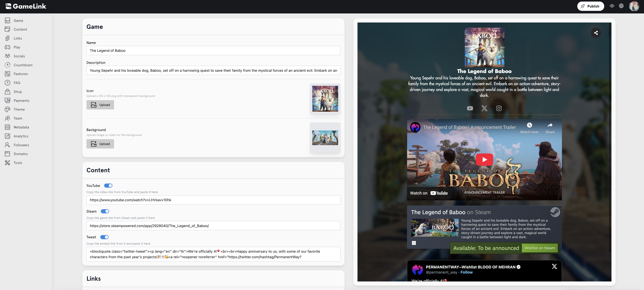Click the share icon in preview
This screenshot has height=290, width=644.
click(x=596, y=33)
